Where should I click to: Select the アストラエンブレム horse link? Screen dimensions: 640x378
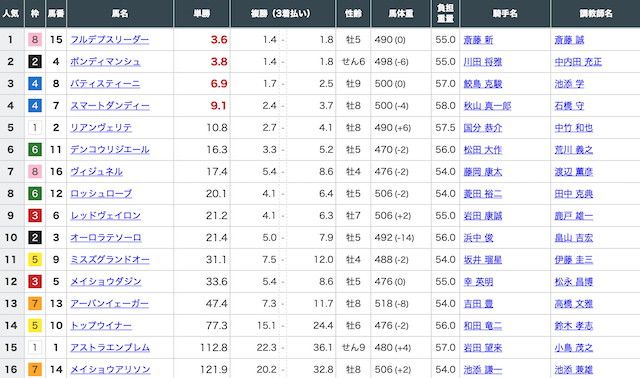(110, 348)
